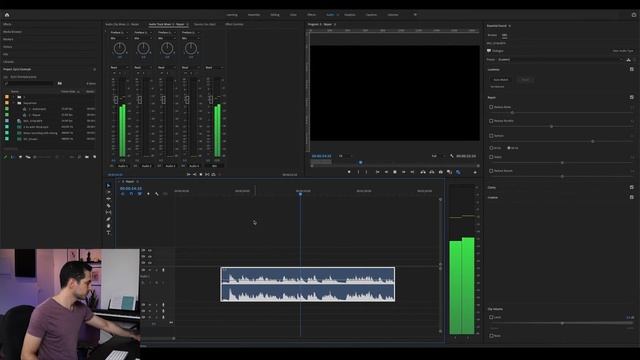Open Program monitor settings wrench
The width and height of the screenshot is (640, 360).
pos(452,156)
